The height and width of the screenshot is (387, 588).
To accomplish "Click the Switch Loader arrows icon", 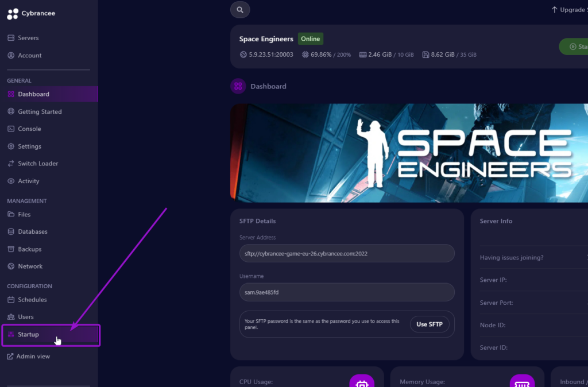I will point(11,164).
